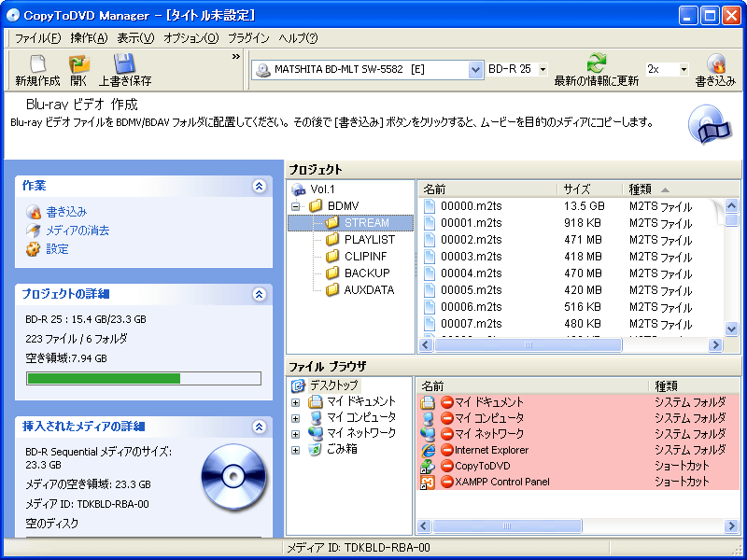Collapse the 挿入されたメディアの詳細 panel chevron

pos(260,427)
